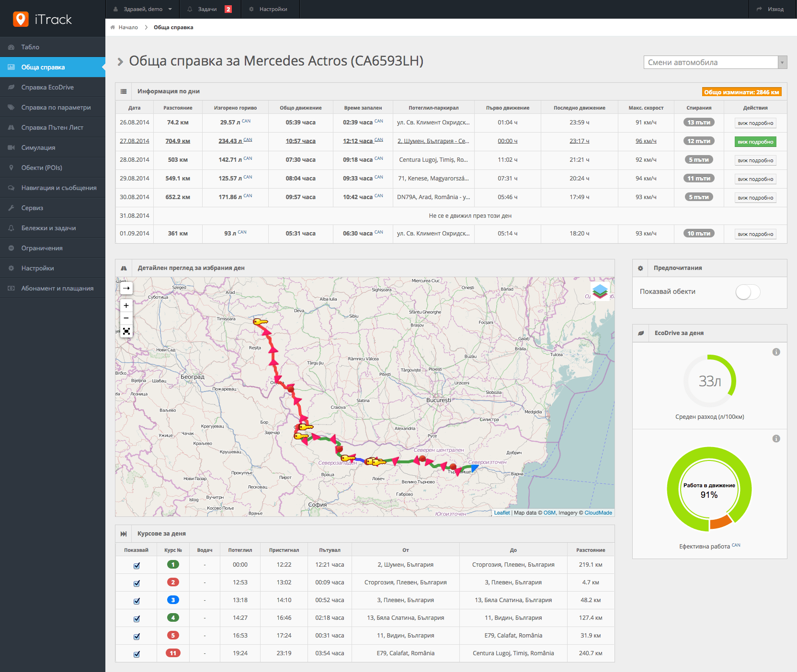Viewport: 797px width, 672px height.
Task: Open the CloudMade attribution link
Action: click(x=598, y=513)
